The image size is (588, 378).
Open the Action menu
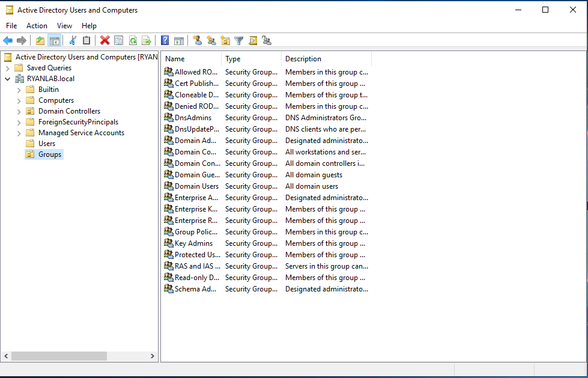coord(37,25)
